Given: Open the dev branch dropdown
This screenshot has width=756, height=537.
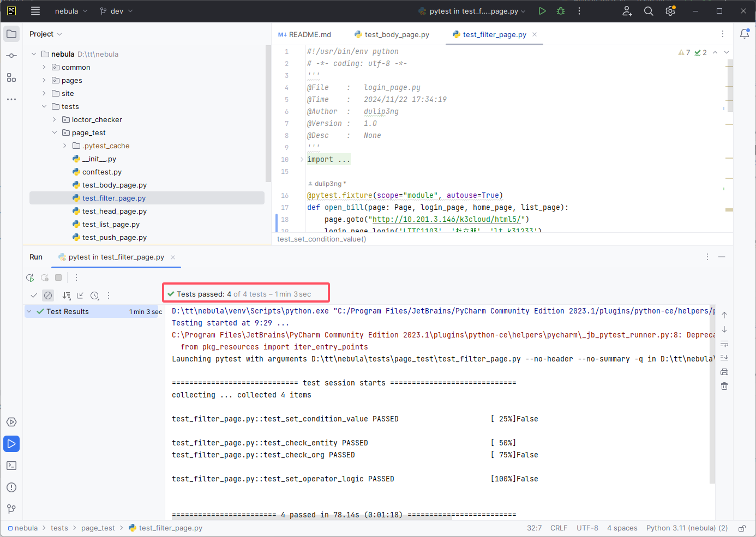Looking at the screenshot, I should click(x=116, y=11).
